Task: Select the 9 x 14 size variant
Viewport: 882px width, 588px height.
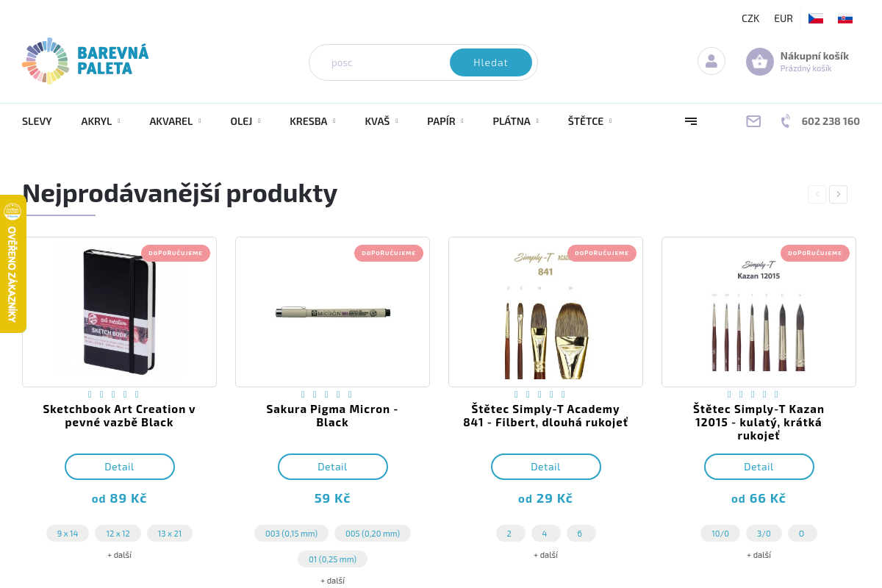Action: (68, 534)
